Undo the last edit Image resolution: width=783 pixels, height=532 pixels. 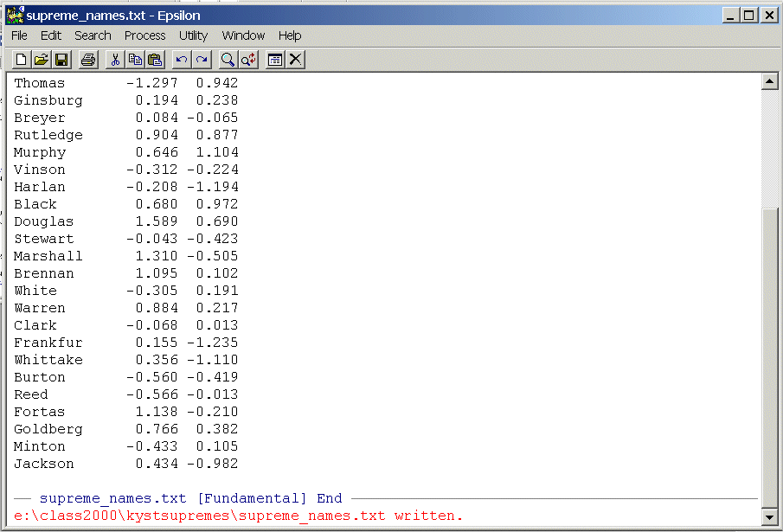181,60
